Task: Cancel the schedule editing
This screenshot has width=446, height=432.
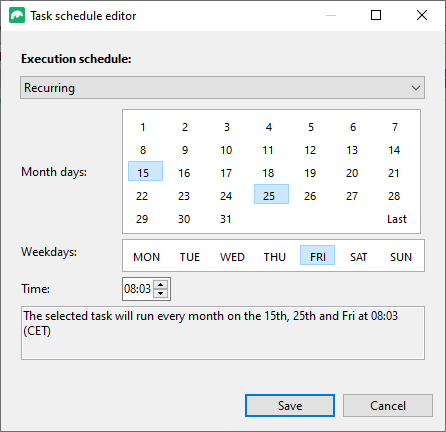Action: 388,406
